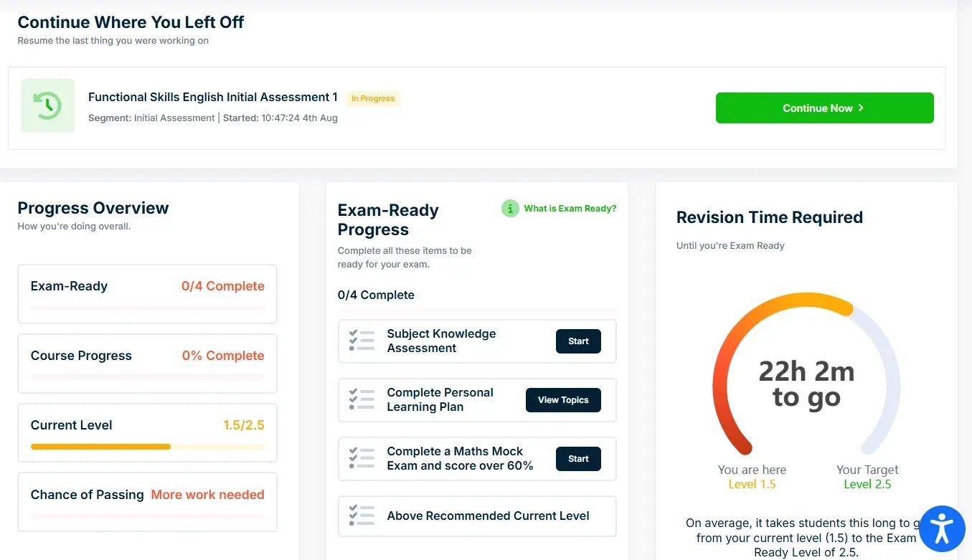Click the Maths Mock Exam checklist icon
The width and height of the screenshot is (972, 560).
pyautogui.click(x=362, y=458)
